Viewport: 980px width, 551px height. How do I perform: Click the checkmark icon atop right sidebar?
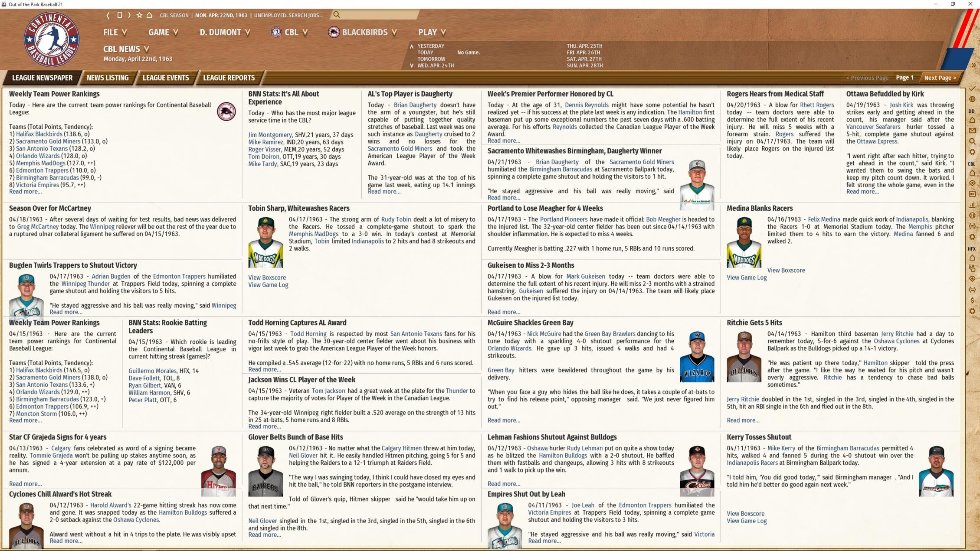tap(972, 88)
